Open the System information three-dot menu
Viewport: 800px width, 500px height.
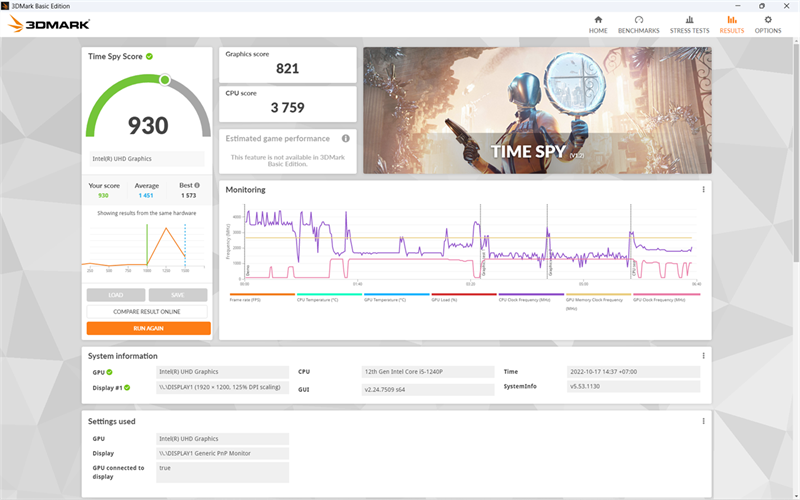703,356
